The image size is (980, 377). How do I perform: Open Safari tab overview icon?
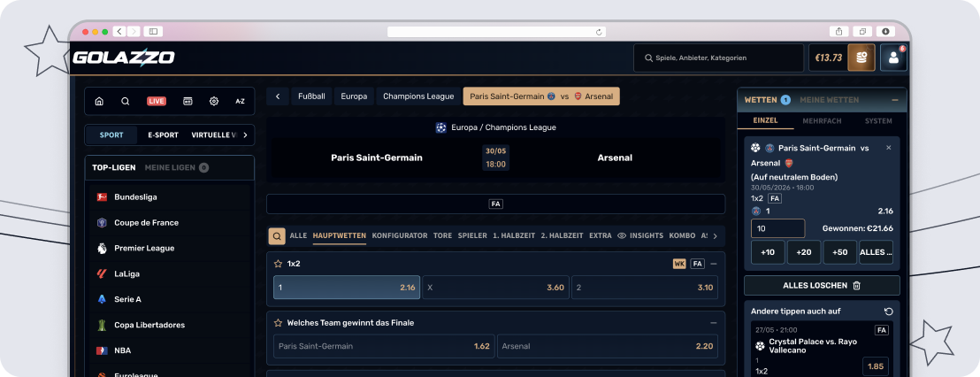point(861,31)
